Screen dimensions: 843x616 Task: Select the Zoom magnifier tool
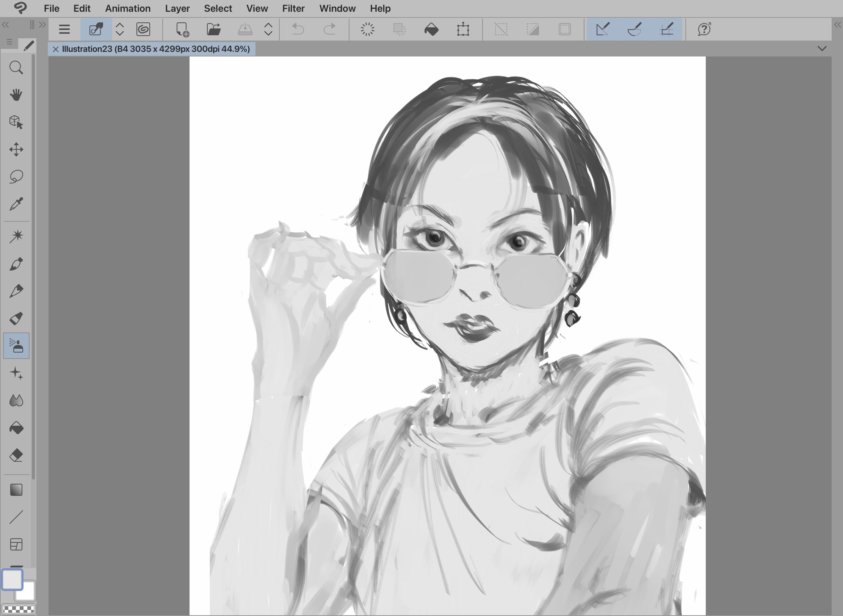(16, 68)
